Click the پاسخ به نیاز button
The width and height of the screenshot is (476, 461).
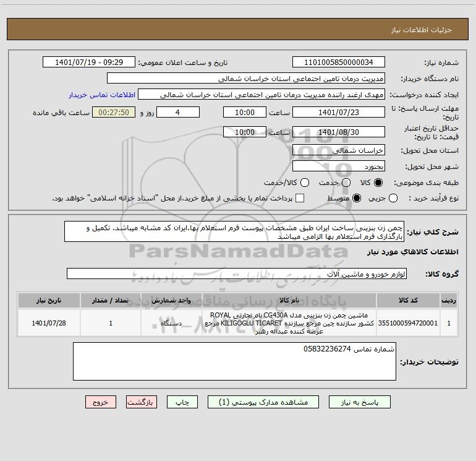coord(360,402)
